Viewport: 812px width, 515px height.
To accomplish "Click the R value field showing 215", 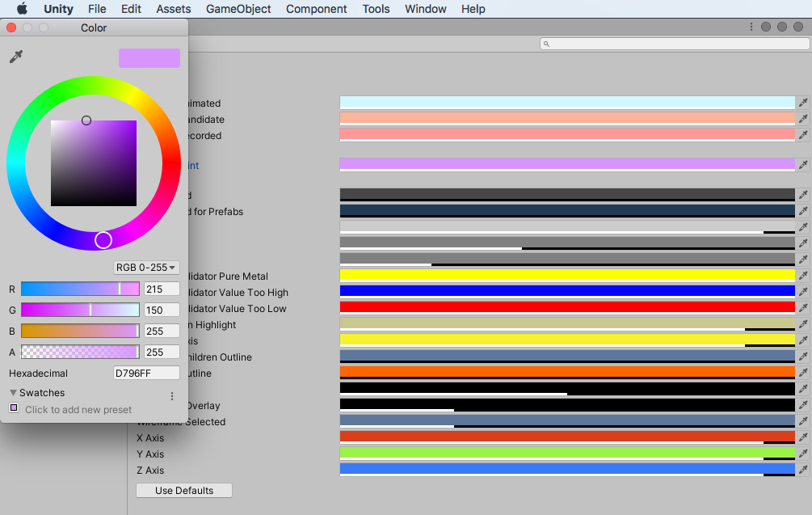I will 162,289.
